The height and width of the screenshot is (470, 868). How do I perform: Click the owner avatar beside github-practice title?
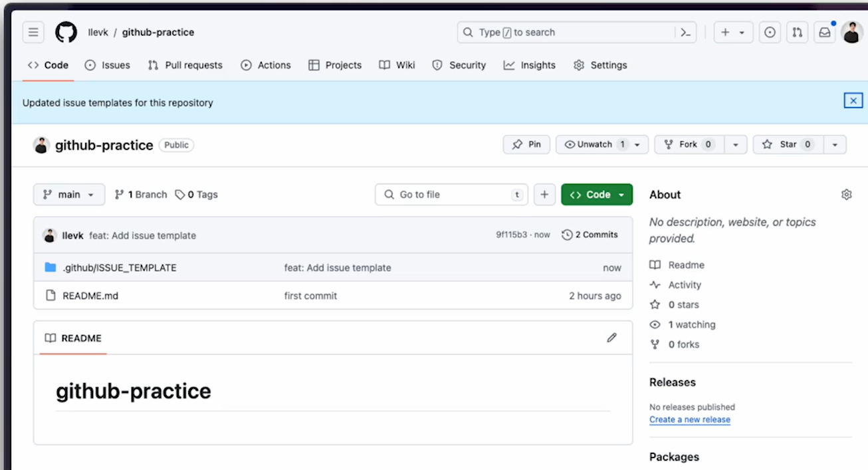(41, 145)
